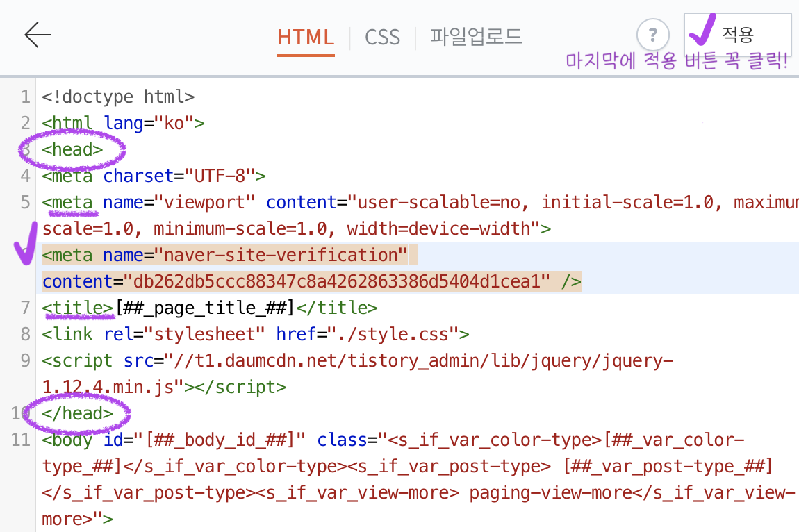Click the 1.12.4.min.js script closing text

click(x=164, y=388)
